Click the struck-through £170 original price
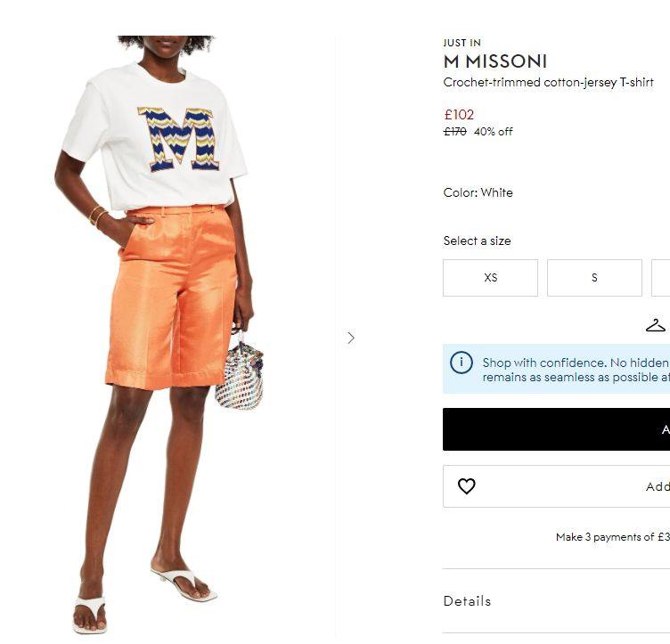 (x=455, y=132)
